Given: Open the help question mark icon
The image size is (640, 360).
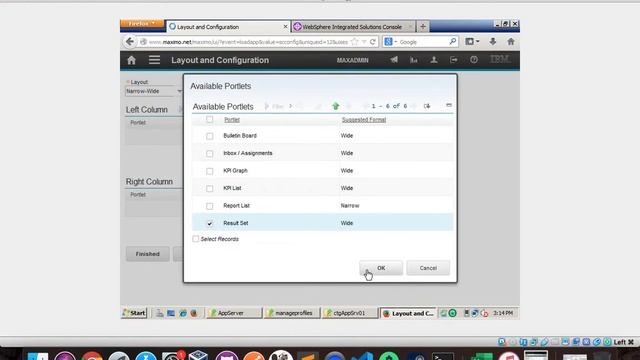Looking at the screenshot, I should (x=473, y=60).
